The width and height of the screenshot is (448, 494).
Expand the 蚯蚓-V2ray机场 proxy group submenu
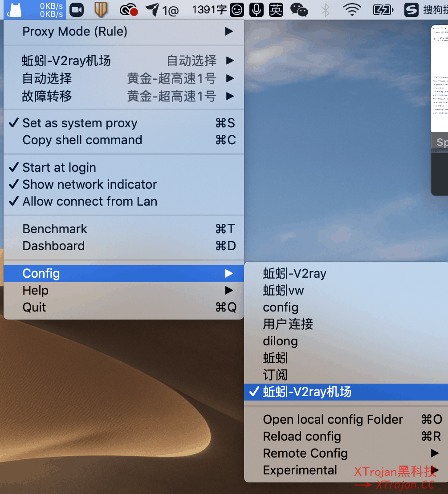(x=124, y=61)
